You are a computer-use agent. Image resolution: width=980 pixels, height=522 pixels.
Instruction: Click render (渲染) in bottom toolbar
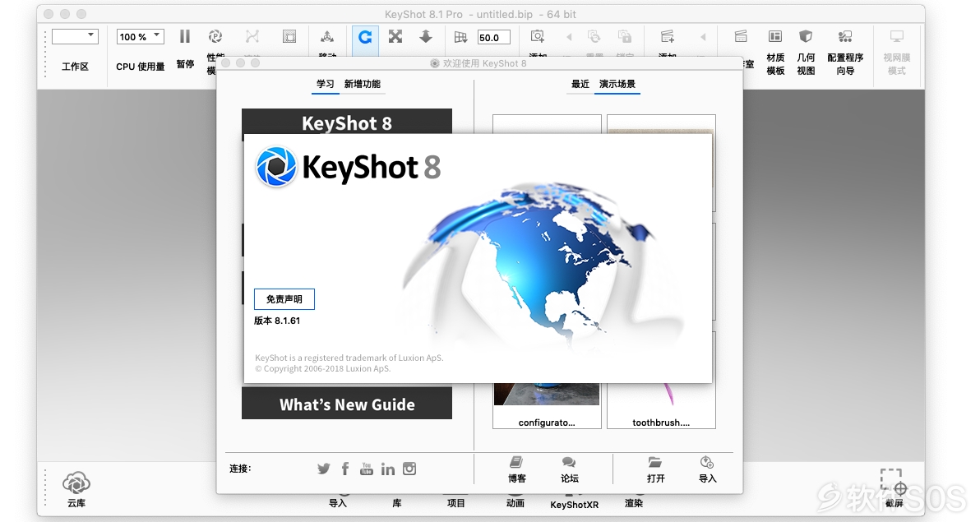[x=634, y=502]
